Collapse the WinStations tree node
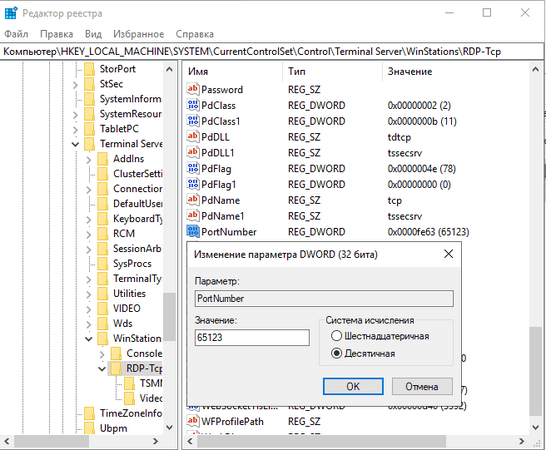 click(89, 339)
